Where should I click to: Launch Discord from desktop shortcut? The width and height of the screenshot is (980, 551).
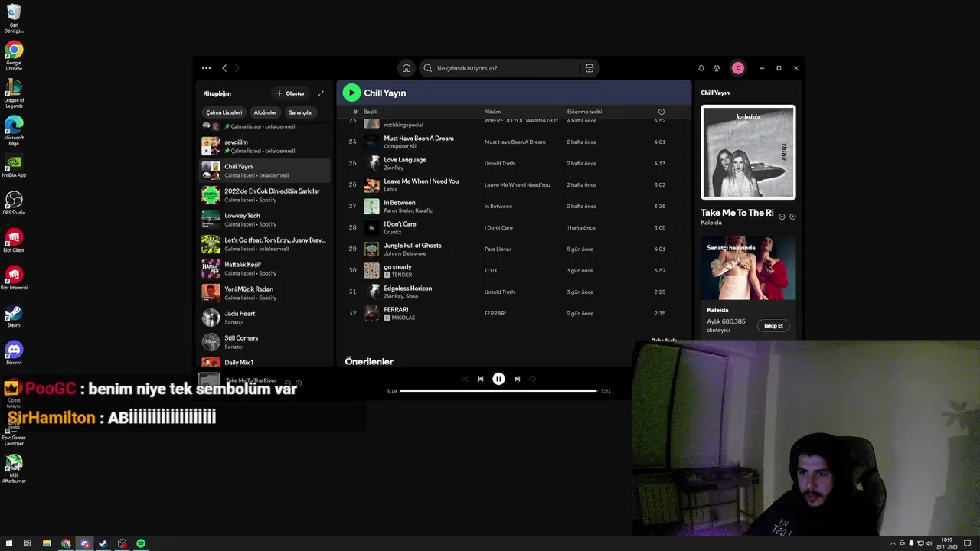click(14, 353)
